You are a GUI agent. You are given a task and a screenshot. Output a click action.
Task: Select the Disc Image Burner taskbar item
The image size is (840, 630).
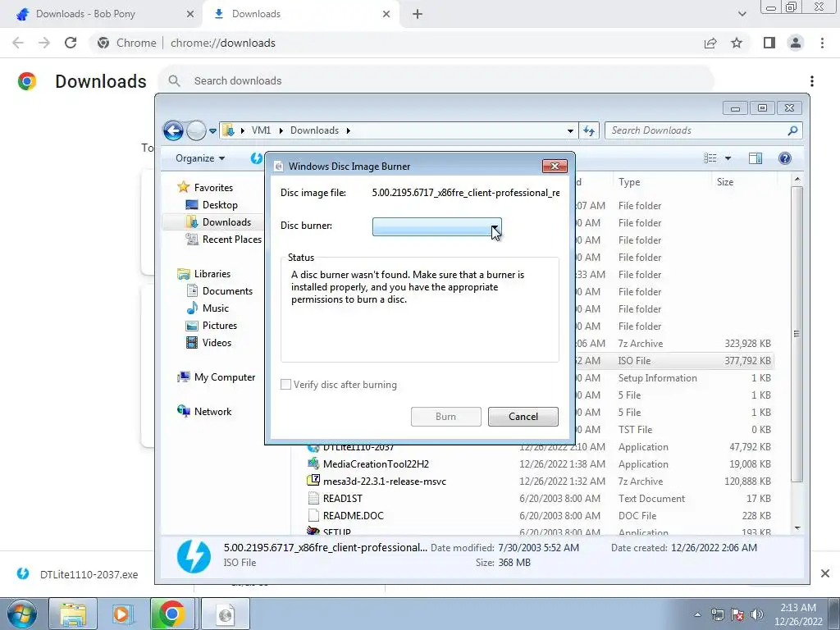[226, 614]
